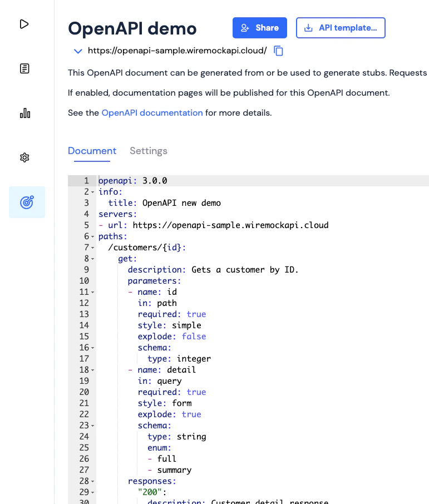
Task: Open the OpenAPI documentation link
Action: tap(152, 112)
